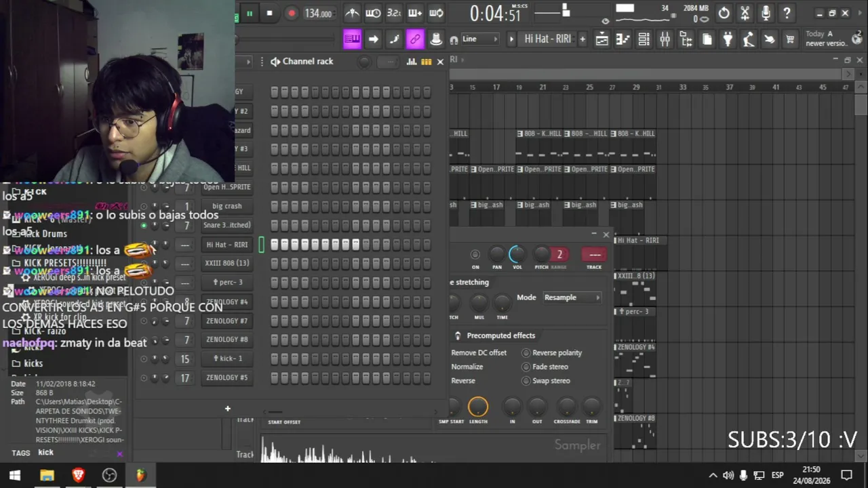Open the plugin picker plug icon
868x488 pixels.
click(728, 39)
